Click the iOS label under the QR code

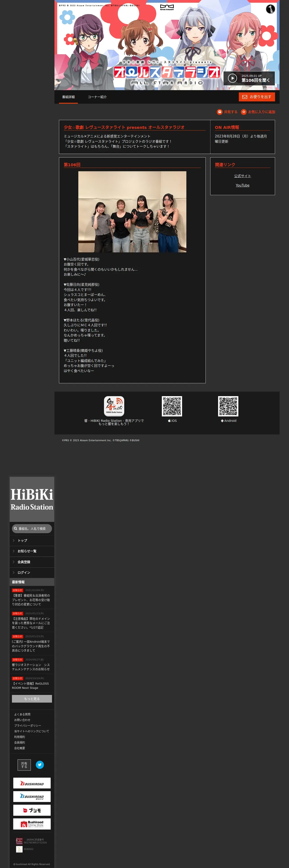[x=172, y=421]
